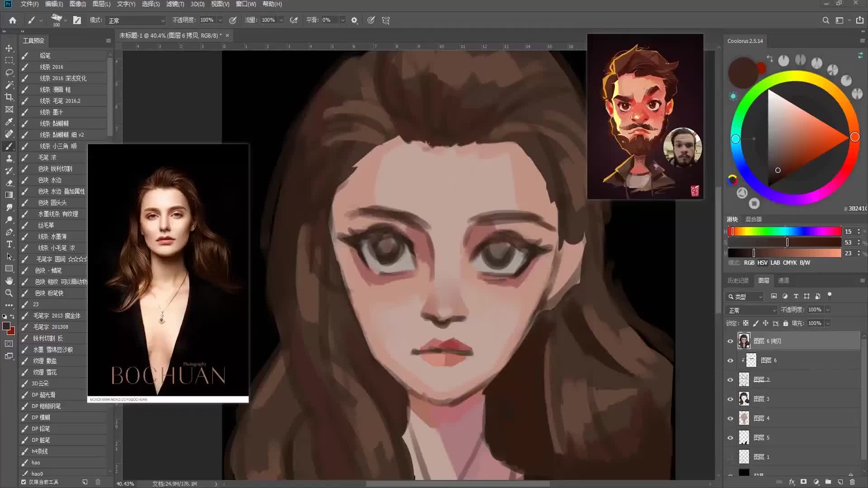The width and height of the screenshot is (868, 488).
Task: Open the smoothing 平滑 dropdown
Action: [x=343, y=20]
